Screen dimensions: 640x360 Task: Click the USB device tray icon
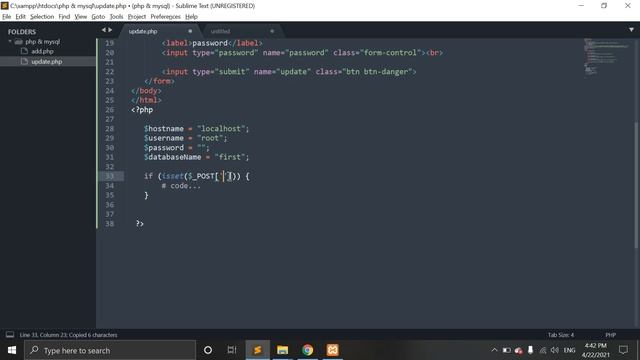click(530, 350)
